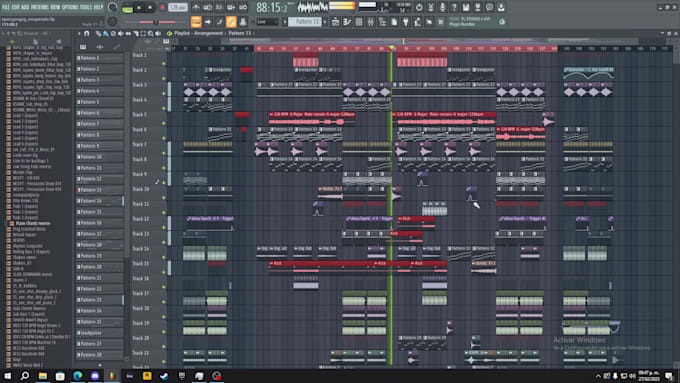Toggle the orange link/multilink icon
Viewport: 680px width, 383px height.
(231, 22)
